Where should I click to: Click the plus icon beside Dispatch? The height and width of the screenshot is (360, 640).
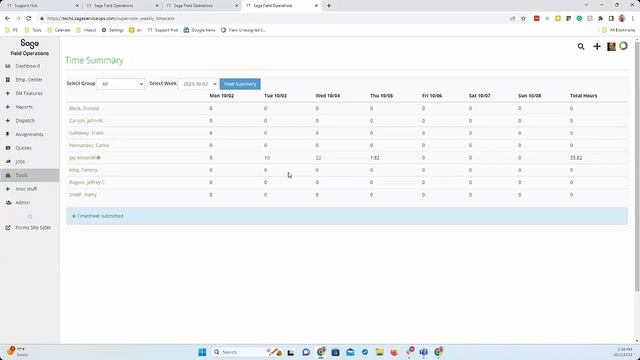(8, 120)
